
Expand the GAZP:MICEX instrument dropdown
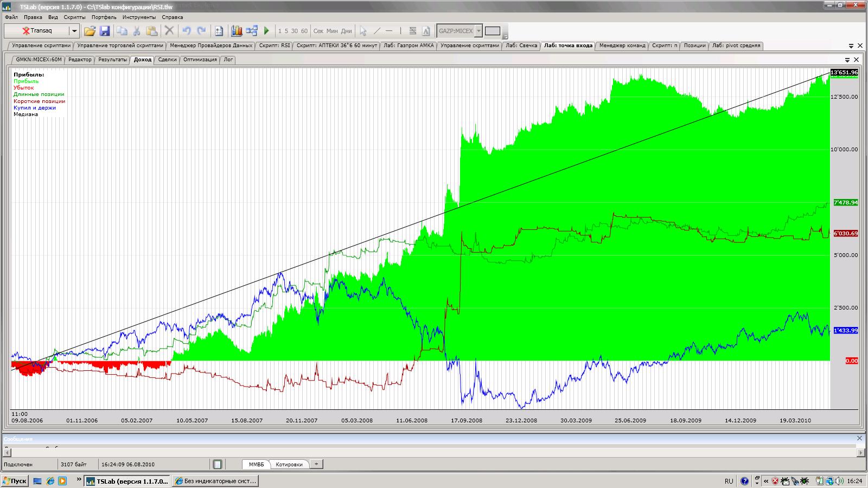(478, 31)
